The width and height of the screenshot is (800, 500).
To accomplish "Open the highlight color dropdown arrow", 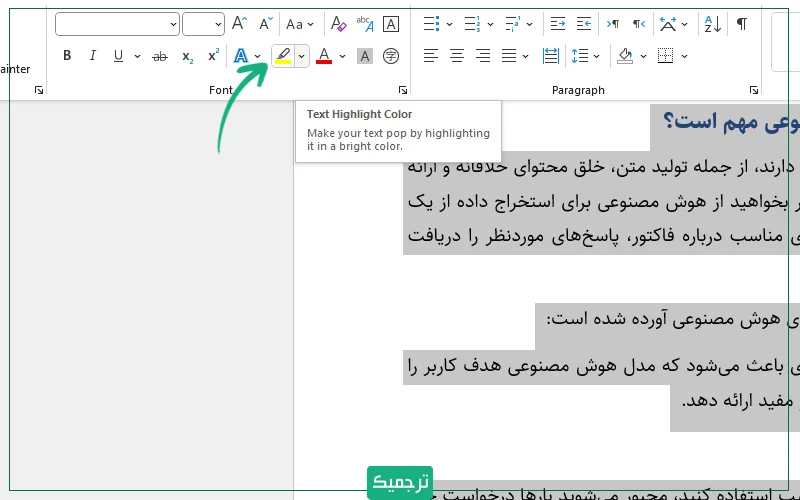I will pos(301,56).
